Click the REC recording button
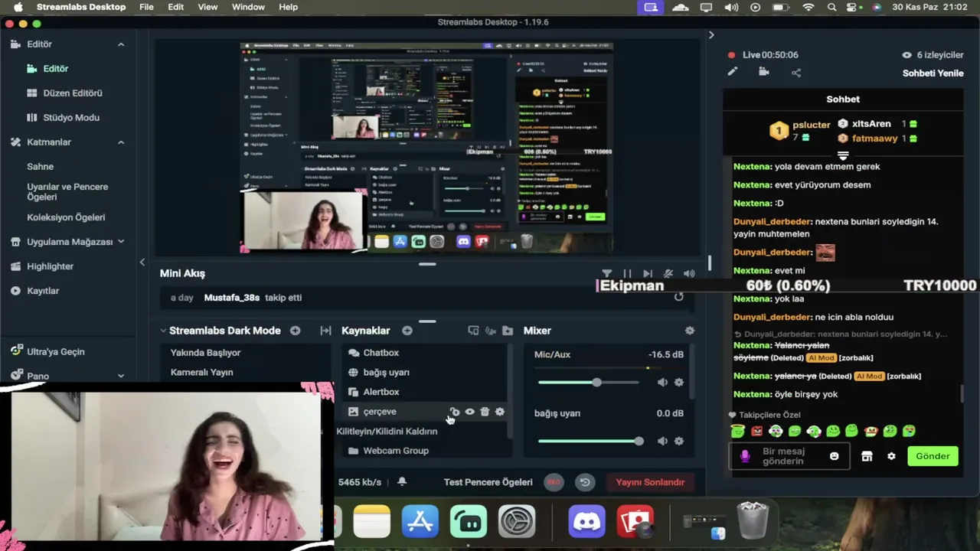The width and height of the screenshot is (980, 551). tap(554, 482)
